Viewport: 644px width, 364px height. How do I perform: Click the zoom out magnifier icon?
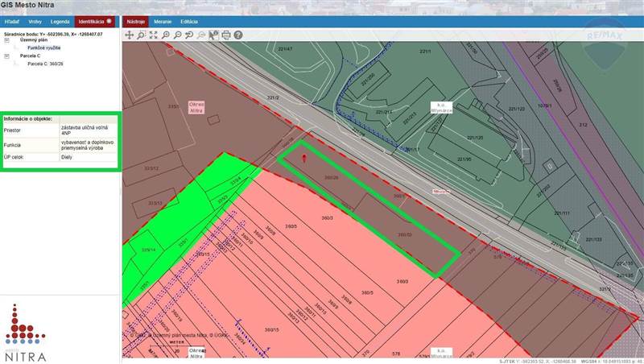point(177,35)
